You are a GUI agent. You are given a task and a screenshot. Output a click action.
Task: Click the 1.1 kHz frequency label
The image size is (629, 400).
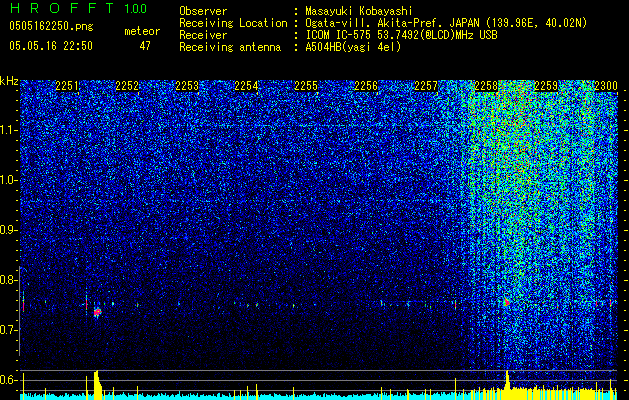click(8, 130)
